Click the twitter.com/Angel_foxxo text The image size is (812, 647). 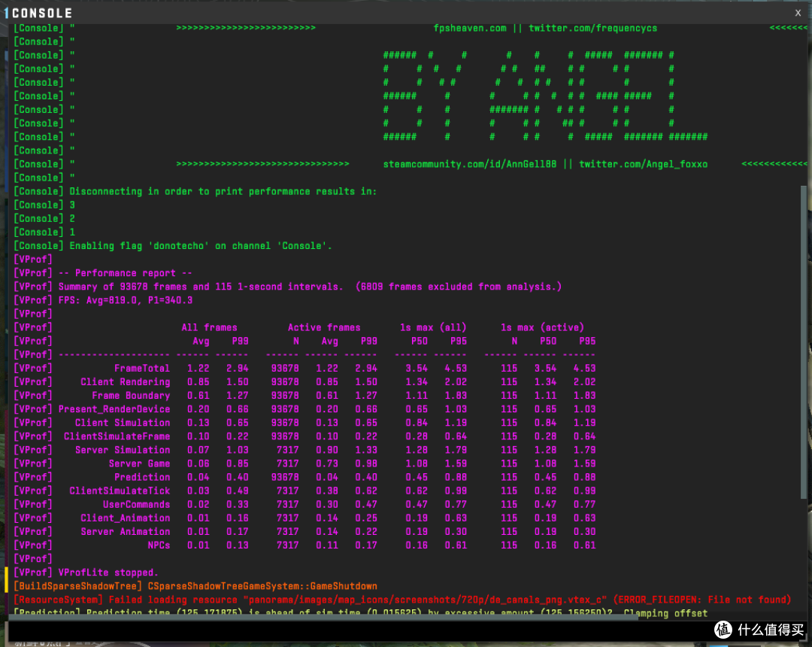pos(643,164)
